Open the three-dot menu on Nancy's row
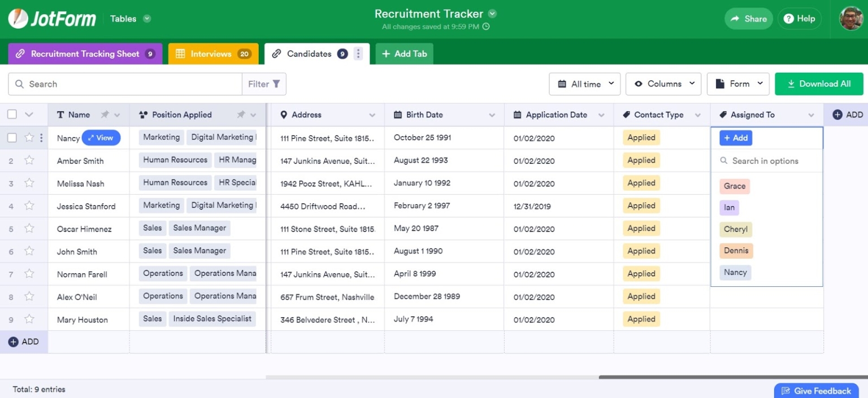The height and width of the screenshot is (398, 868). 41,137
